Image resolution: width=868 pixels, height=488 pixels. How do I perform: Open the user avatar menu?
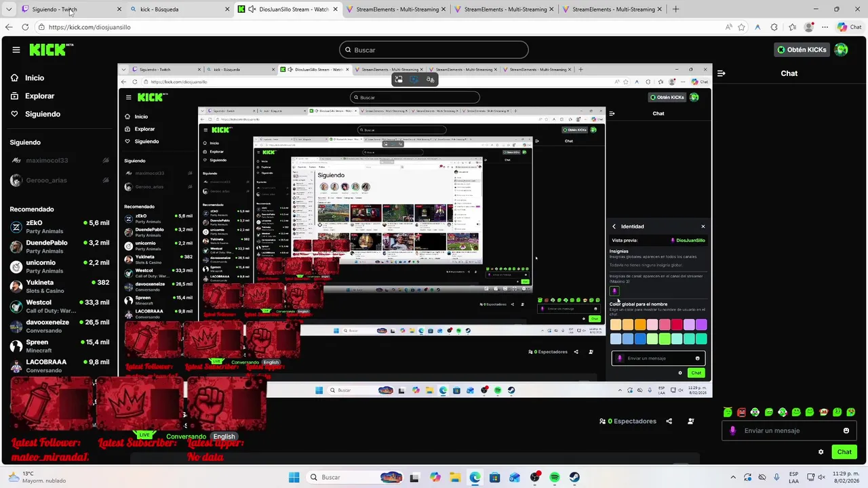point(842,49)
